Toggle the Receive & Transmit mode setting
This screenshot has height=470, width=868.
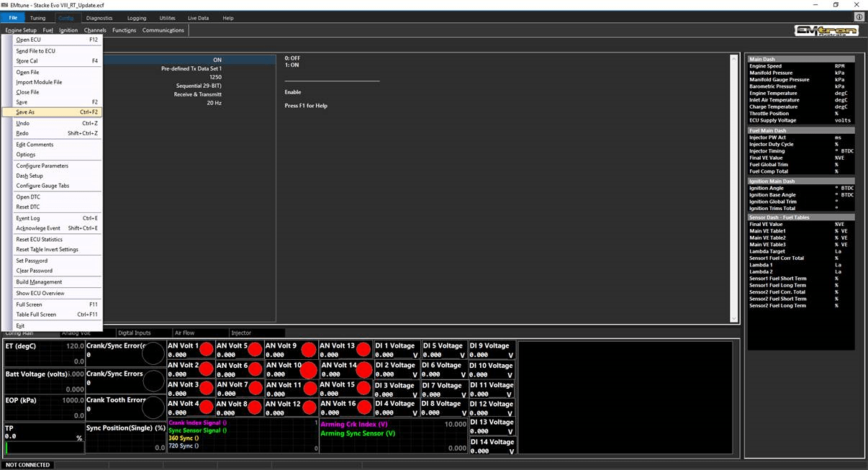pos(198,94)
